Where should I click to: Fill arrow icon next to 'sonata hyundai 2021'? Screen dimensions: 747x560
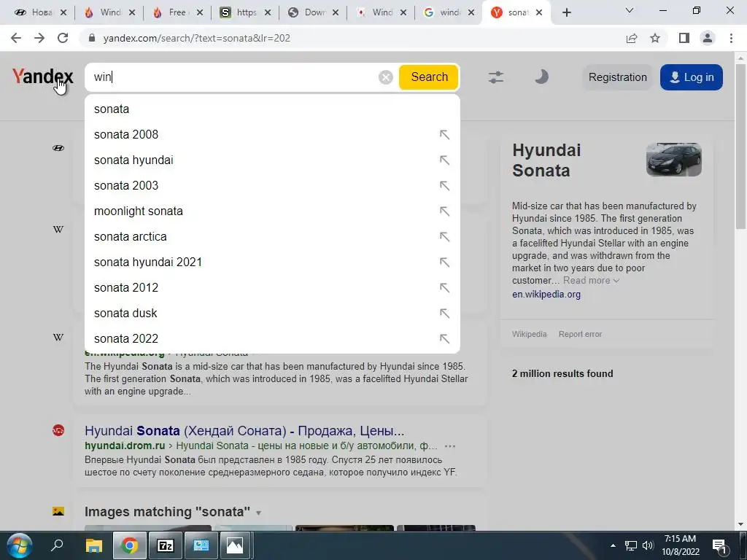(x=444, y=262)
